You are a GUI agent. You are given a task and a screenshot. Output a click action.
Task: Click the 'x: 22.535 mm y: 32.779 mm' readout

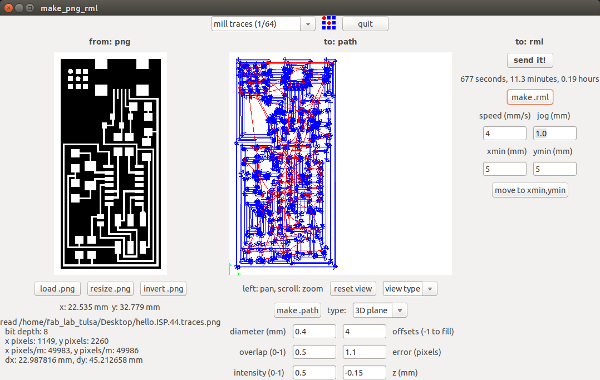110,307
